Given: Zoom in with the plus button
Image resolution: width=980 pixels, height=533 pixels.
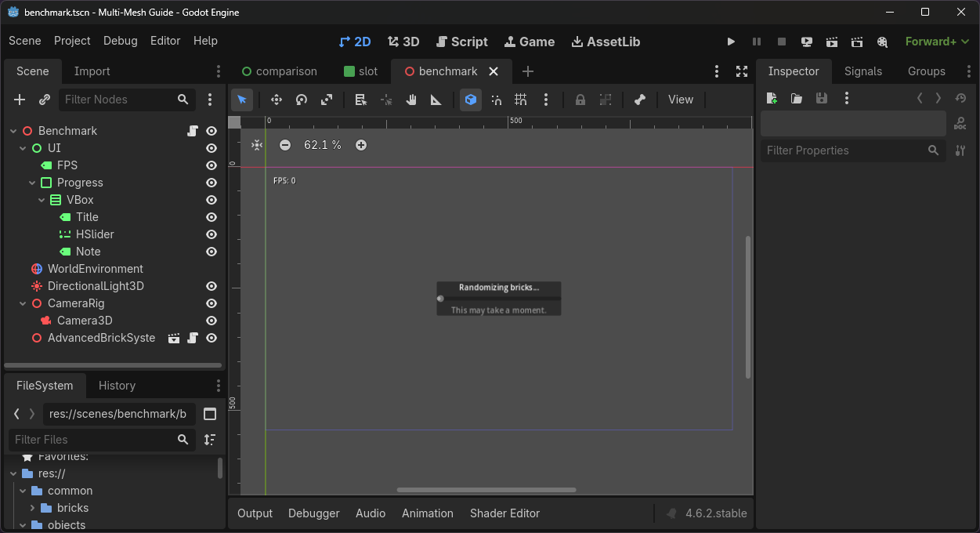Looking at the screenshot, I should tap(361, 145).
